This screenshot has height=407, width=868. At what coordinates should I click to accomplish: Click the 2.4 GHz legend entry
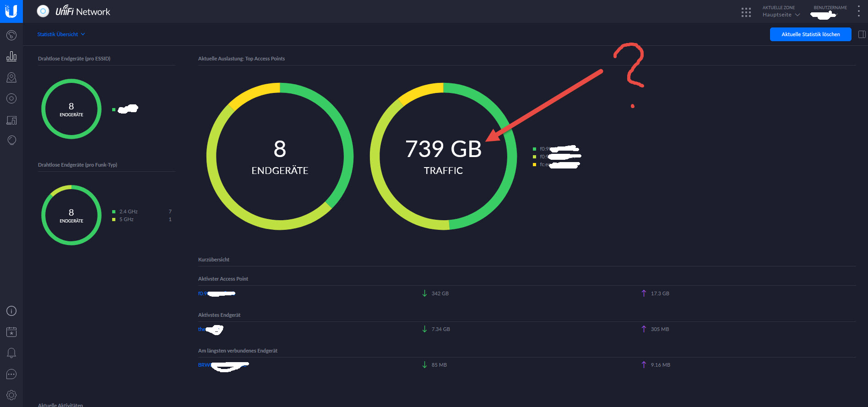point(128,212)
